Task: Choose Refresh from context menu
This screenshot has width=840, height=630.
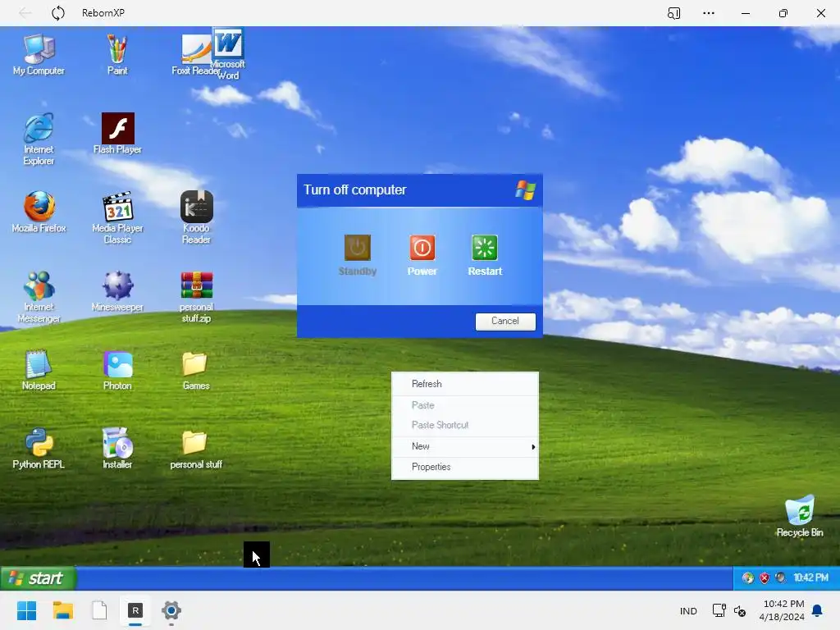Action: tap(465, 384)
